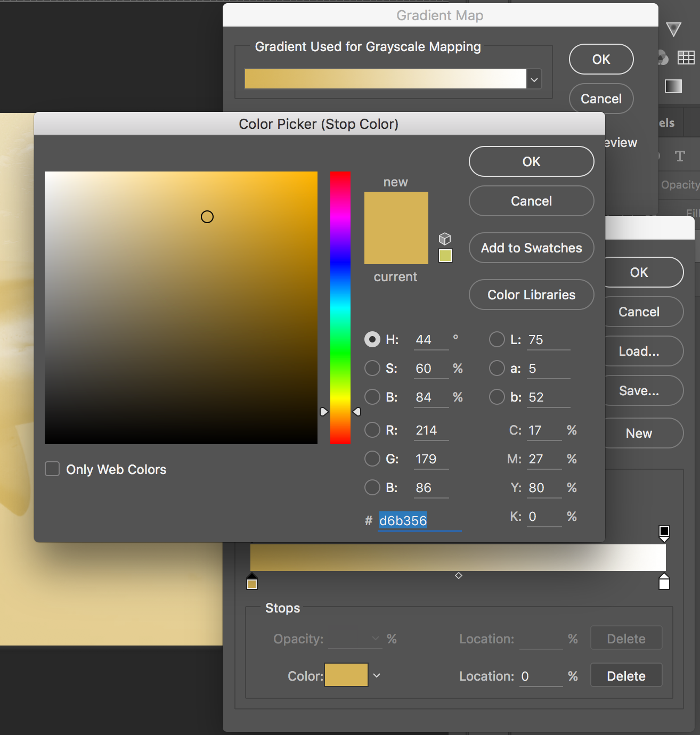Image resolution: width=700 pixels, height=735 pixels.
Task: Select the white color stop below gradient bar
Action: point(664,582)
